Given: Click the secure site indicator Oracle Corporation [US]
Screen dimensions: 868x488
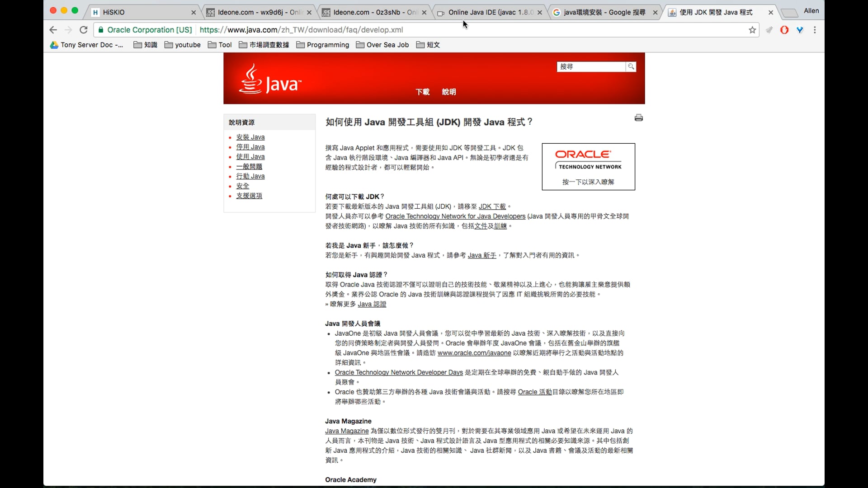Looking at the screenshot, I should click(150, 30).
